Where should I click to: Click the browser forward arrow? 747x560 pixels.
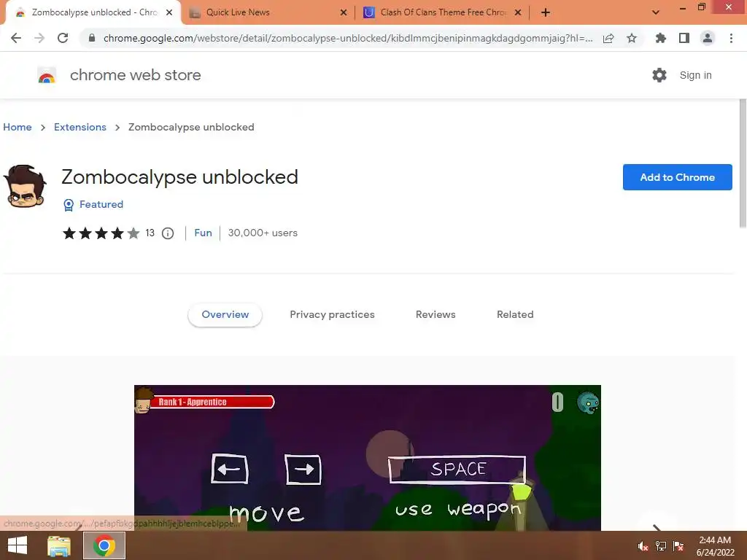[x=39, y=38]
